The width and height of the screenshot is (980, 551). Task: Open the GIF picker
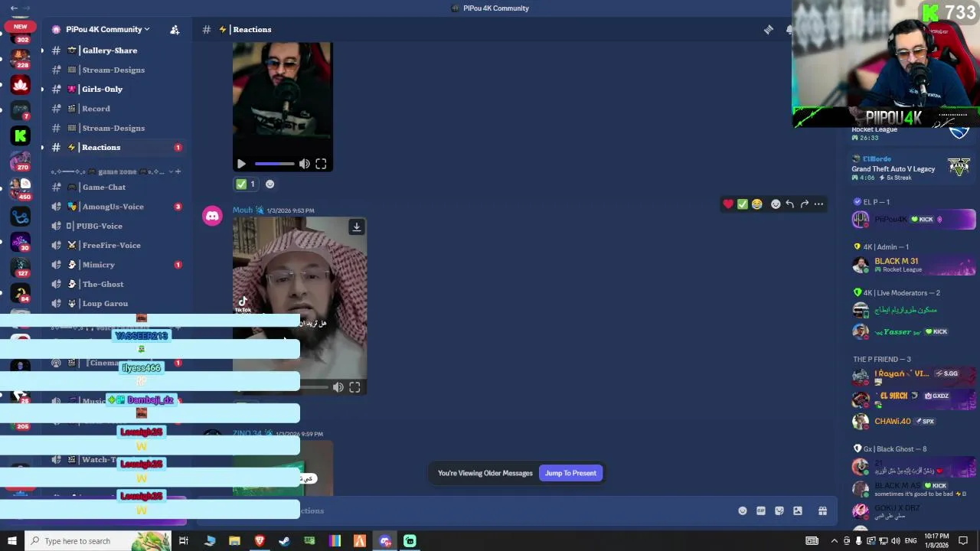click(761, 510)
